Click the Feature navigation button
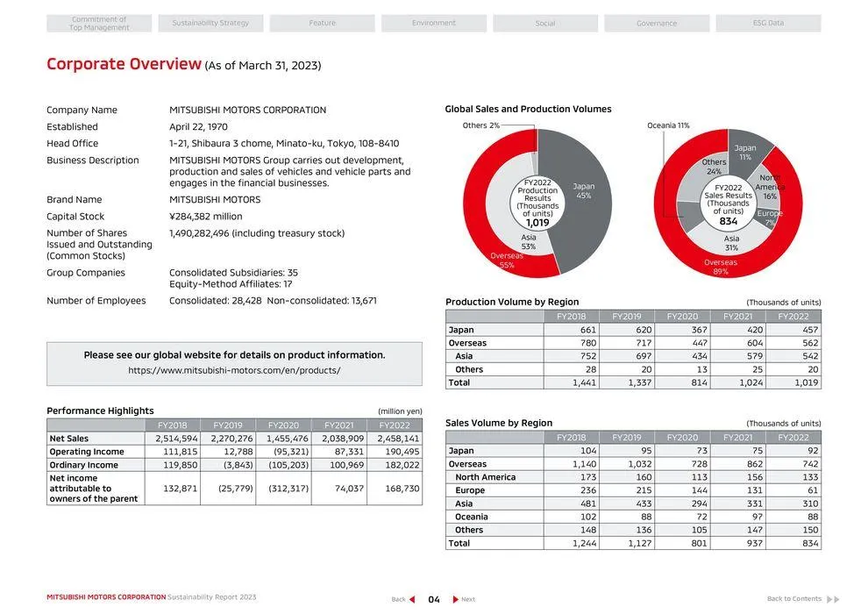Screen dimensions: 868x614 pos(323,23)
